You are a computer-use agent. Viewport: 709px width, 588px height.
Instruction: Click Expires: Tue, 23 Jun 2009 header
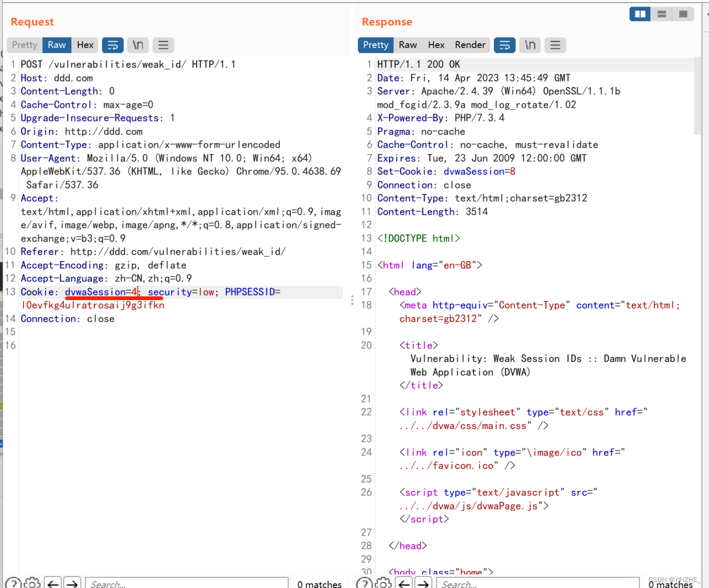(x=482, y=158)
